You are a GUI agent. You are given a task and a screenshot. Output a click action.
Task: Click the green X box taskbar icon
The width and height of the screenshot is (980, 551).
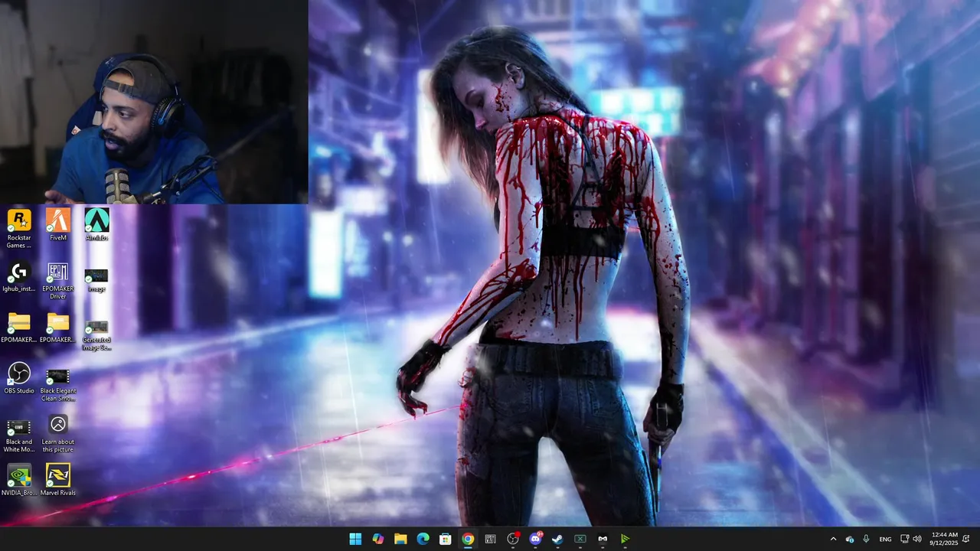pos(580,539)
